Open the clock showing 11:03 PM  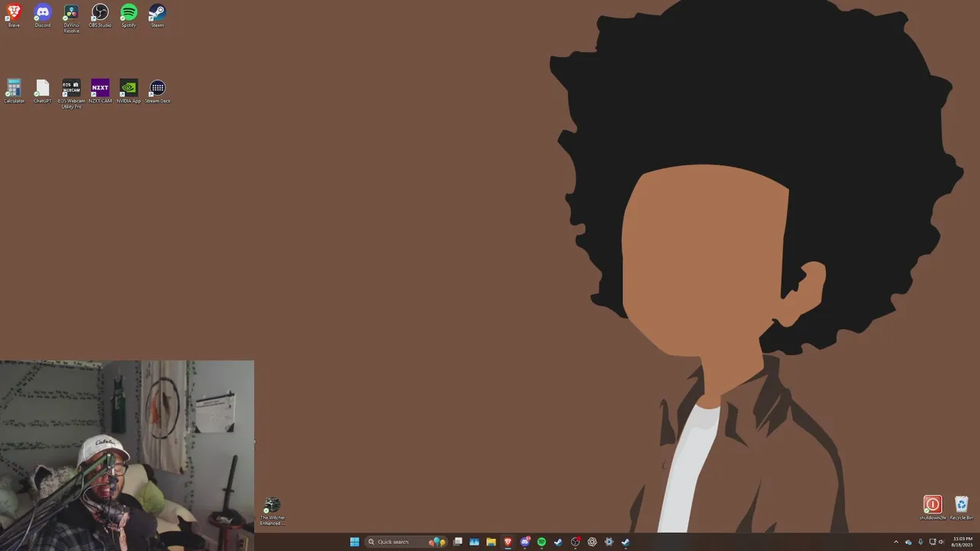(962, 542)
